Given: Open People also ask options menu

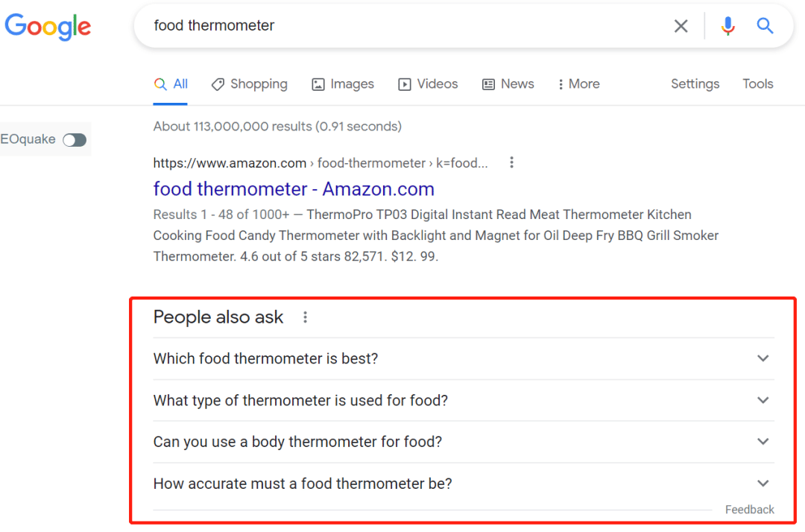Looking at the screenshot, I should pyautogui.click(x=305, y=317).
